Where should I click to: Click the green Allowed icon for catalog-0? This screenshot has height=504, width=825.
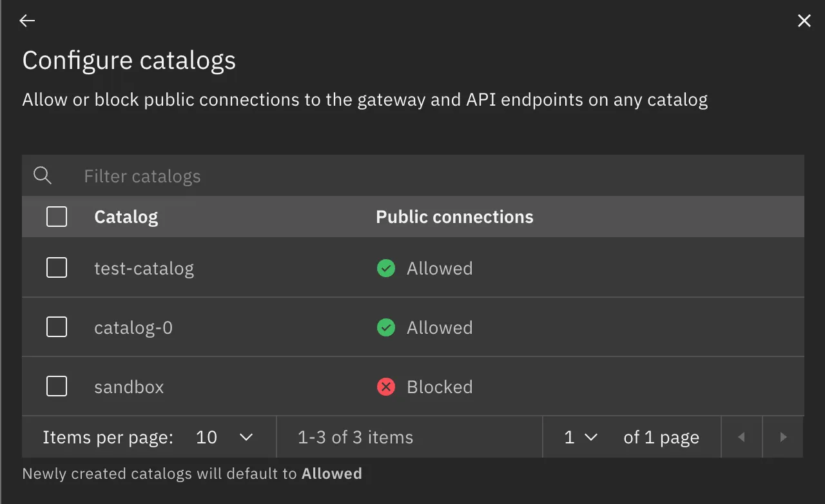[386, 327]
